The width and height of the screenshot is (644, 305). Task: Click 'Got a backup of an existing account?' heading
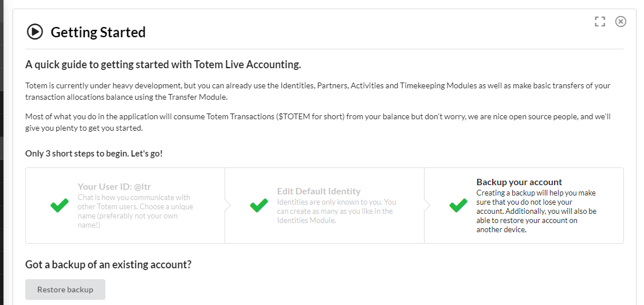pos(108,265)
